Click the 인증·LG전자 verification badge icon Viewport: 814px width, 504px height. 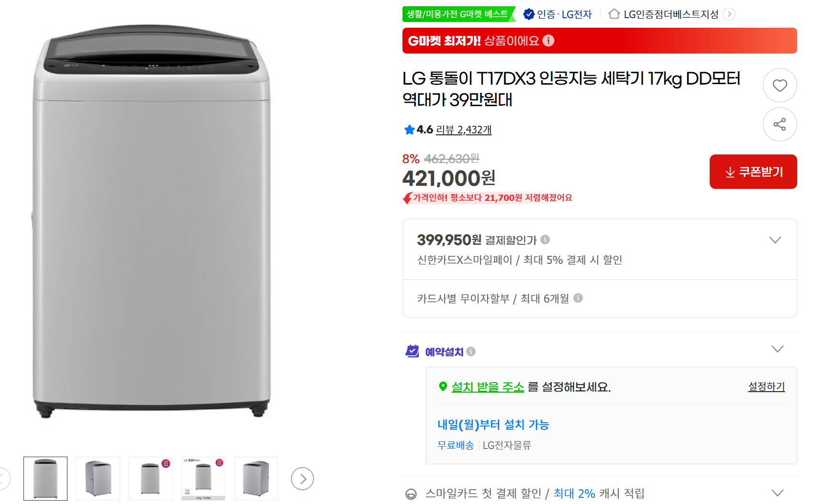coord(528,14)
